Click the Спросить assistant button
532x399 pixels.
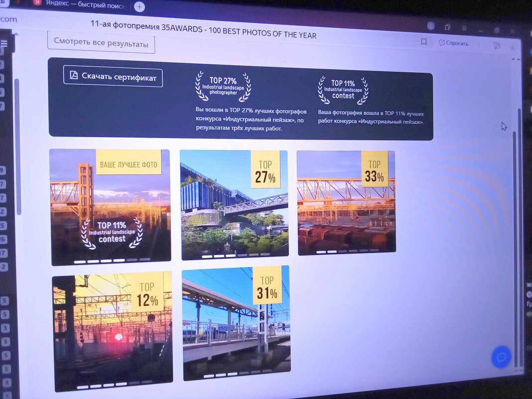(x=453, y=43)
